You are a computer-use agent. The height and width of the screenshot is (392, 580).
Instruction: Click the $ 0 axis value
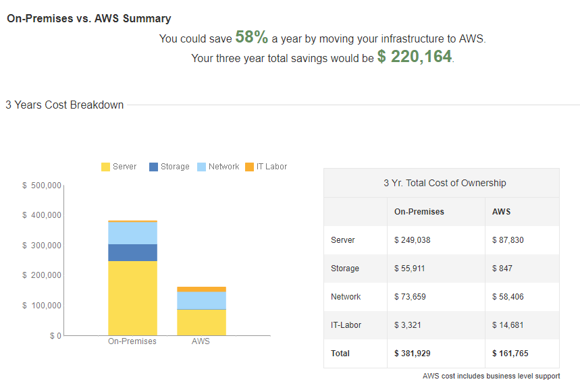[x=56, y=336]
